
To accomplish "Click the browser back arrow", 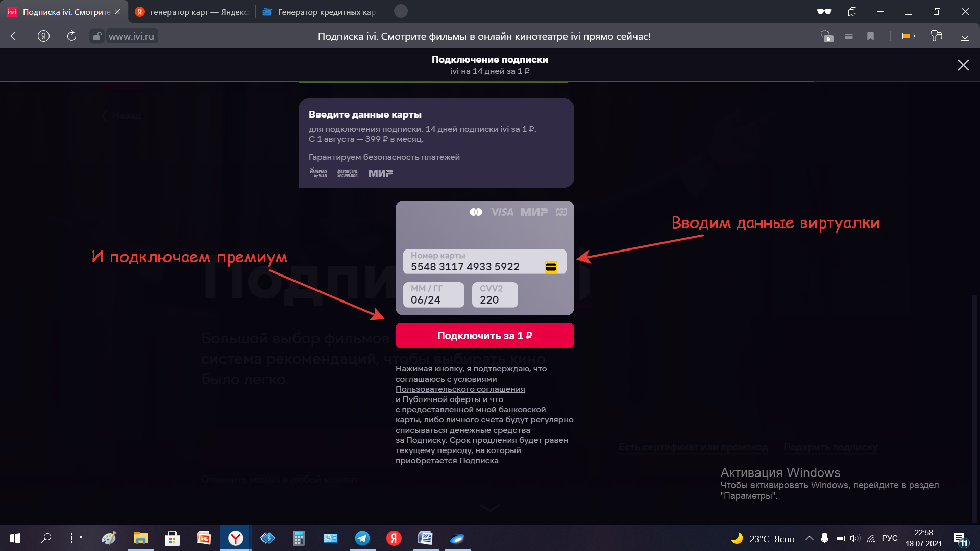I will [x=15, y=36].
